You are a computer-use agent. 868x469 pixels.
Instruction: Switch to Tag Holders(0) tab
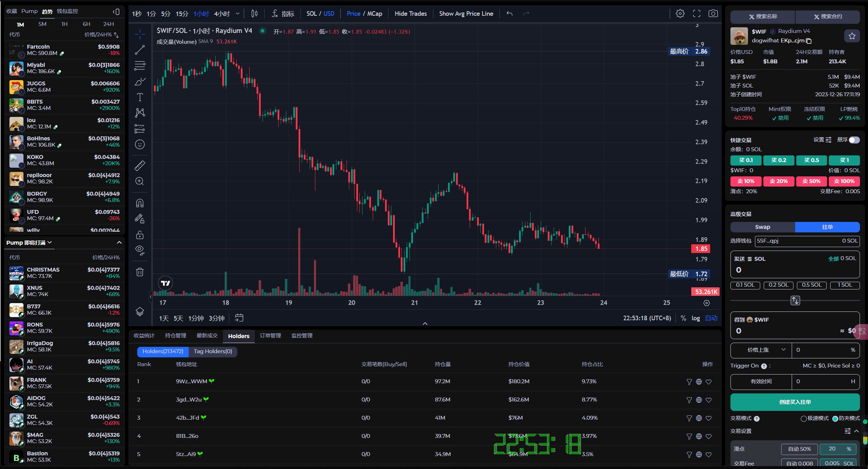pyautogui.click(x=213, y=351)
